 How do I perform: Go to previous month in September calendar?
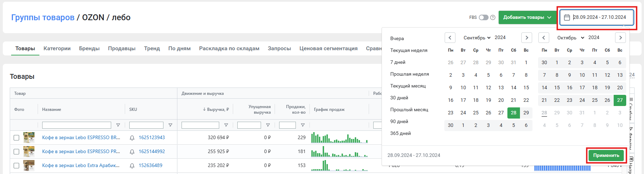point(450,38)
